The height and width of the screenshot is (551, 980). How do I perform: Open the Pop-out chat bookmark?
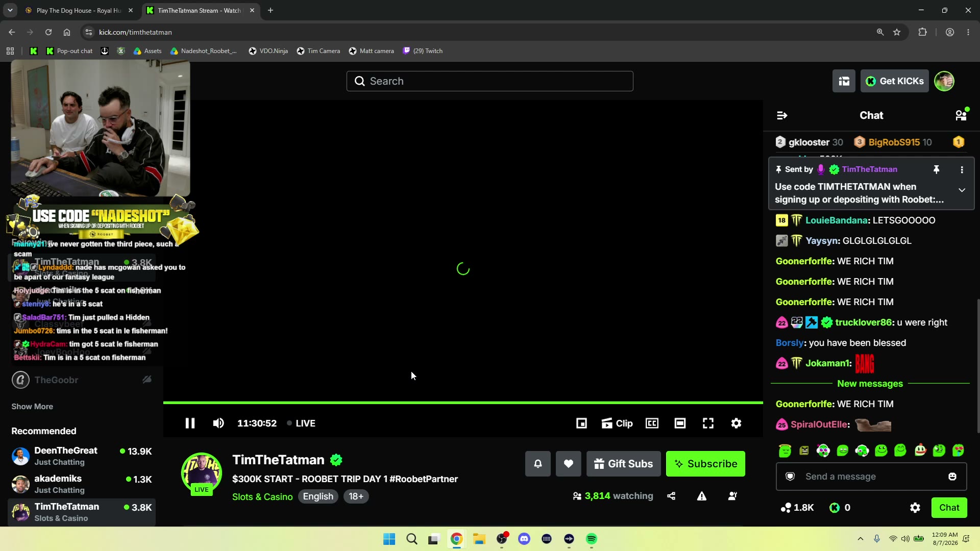click(x=69, y=51)
